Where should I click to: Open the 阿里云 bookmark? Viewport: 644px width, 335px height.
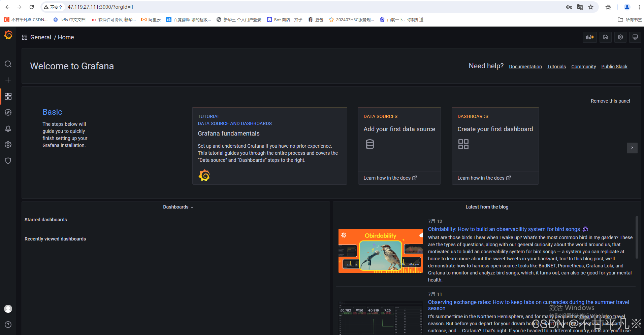point(151,20)
